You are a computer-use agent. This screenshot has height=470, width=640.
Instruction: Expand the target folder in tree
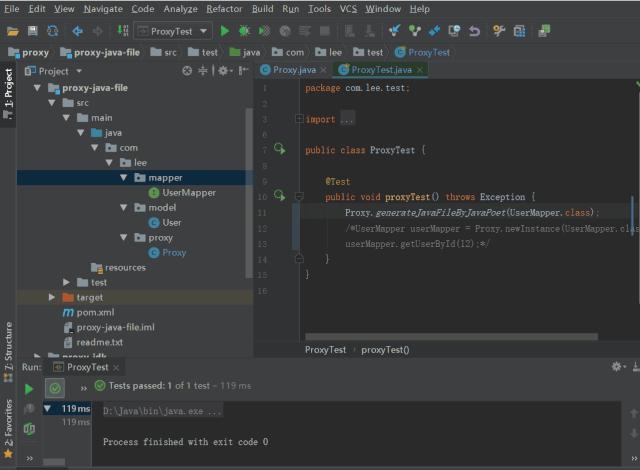pyautogui.click(x=52, y=297)
